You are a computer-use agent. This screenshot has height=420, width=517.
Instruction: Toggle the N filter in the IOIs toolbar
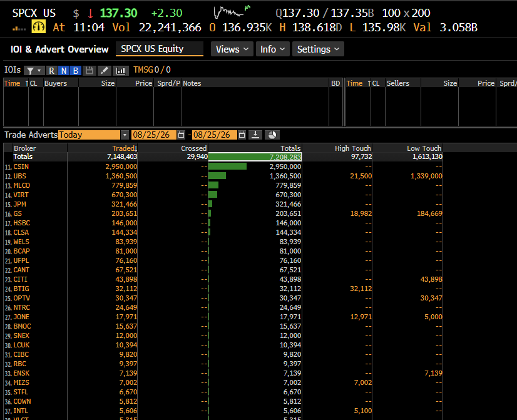click(x=64, y=71)
